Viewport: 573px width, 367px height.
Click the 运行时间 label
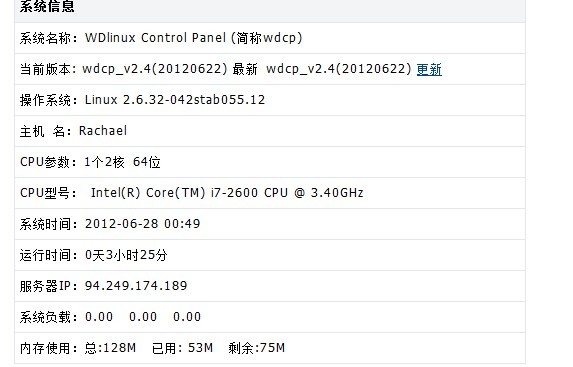[45, 255]
